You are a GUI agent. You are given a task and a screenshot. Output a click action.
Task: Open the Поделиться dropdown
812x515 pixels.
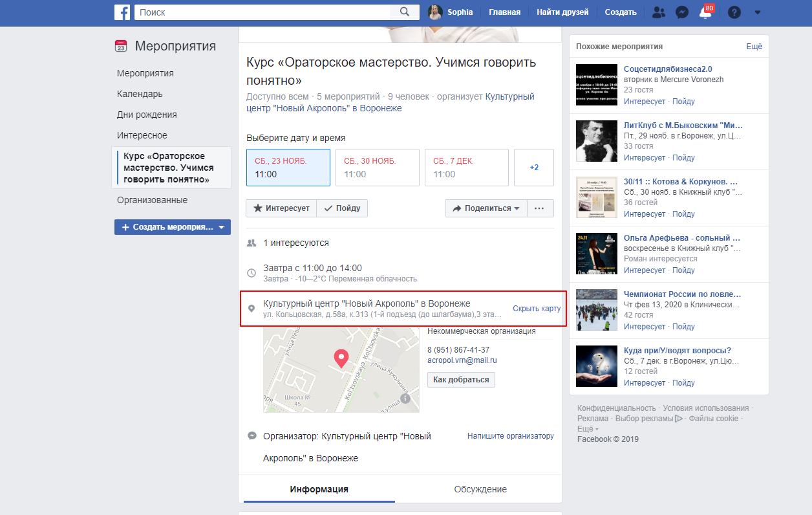[486, 208]
